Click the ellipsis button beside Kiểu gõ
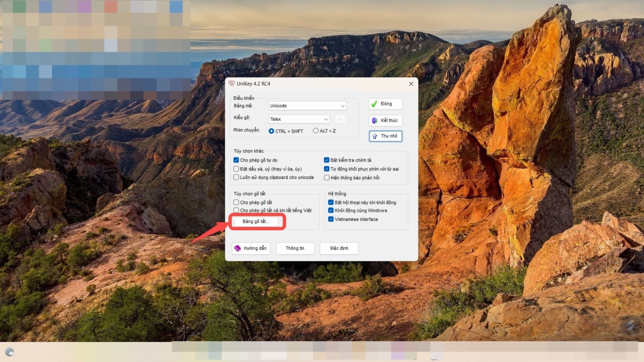This screenshot has height=362, width=644. pyautogui.click(x=340, y=119)
